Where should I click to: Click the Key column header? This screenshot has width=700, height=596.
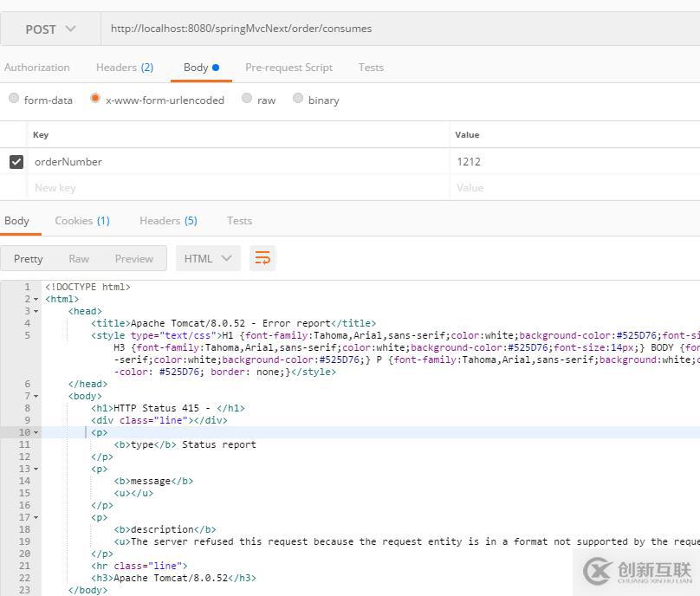point(41,135)
